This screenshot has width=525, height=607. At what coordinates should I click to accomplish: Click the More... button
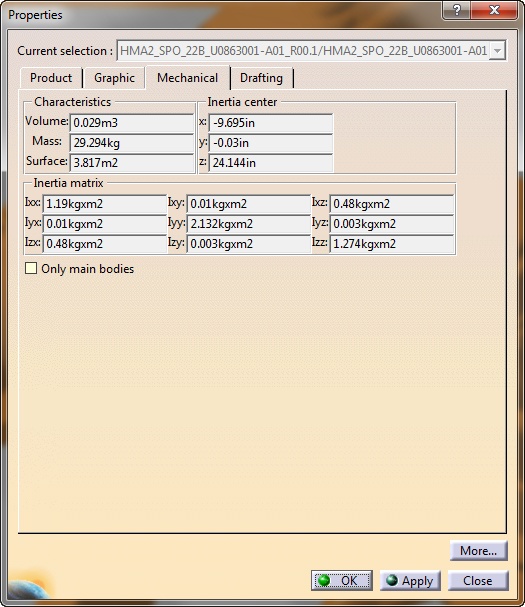click(478, 550)
